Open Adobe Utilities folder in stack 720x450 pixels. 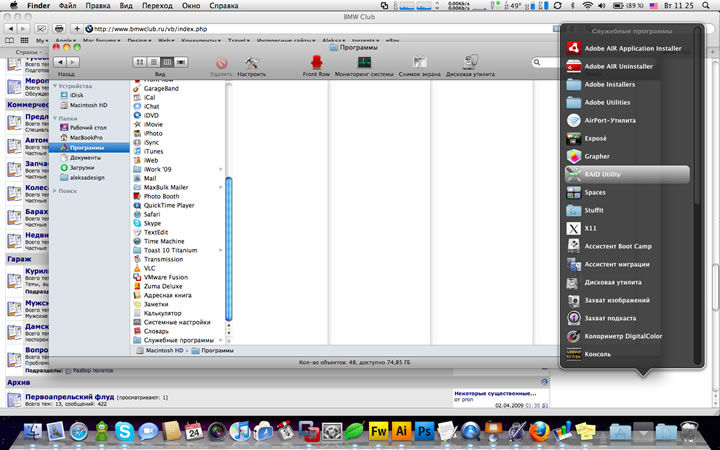(x=627, y=102)
